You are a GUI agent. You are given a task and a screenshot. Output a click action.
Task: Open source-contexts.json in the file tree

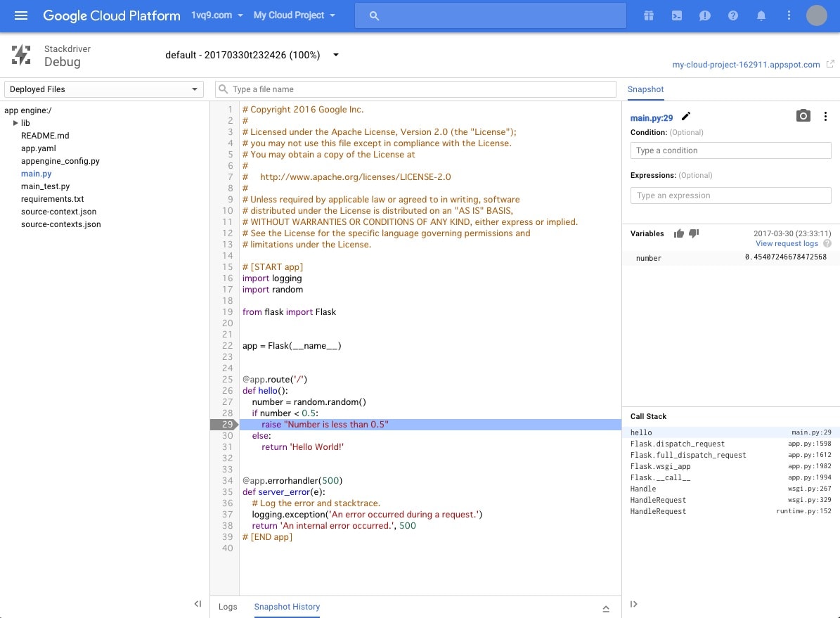tap(61, 224)
